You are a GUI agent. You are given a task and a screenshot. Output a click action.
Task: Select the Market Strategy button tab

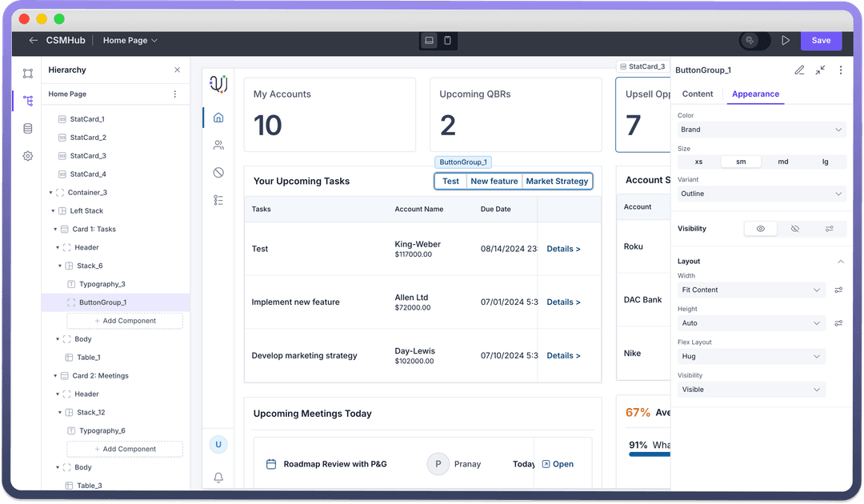pyautogui.click(x=557, y=182)
